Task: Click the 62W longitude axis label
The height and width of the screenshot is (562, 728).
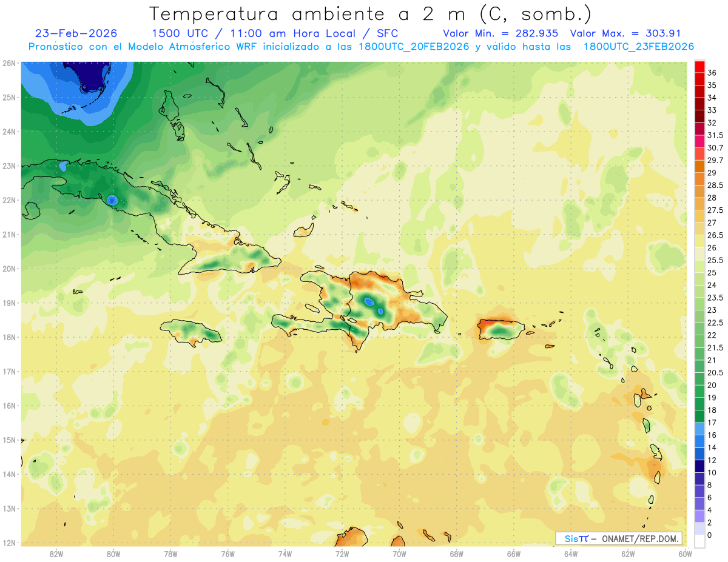Action: click(628, 554)
